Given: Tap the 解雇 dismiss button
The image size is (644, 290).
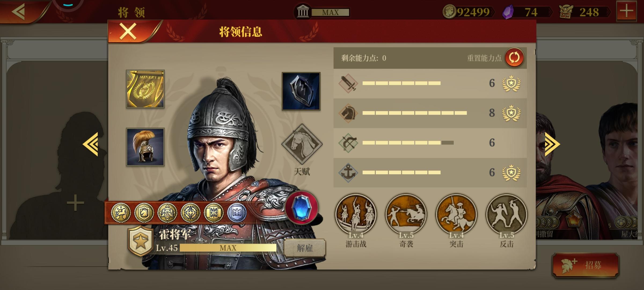Looking at the screenshot, I should click(x=305, y=248).
